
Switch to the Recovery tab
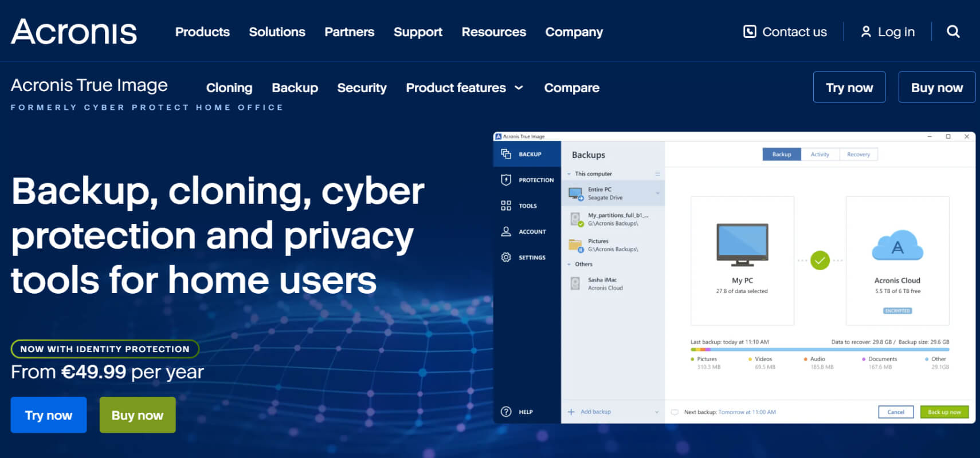859,154
